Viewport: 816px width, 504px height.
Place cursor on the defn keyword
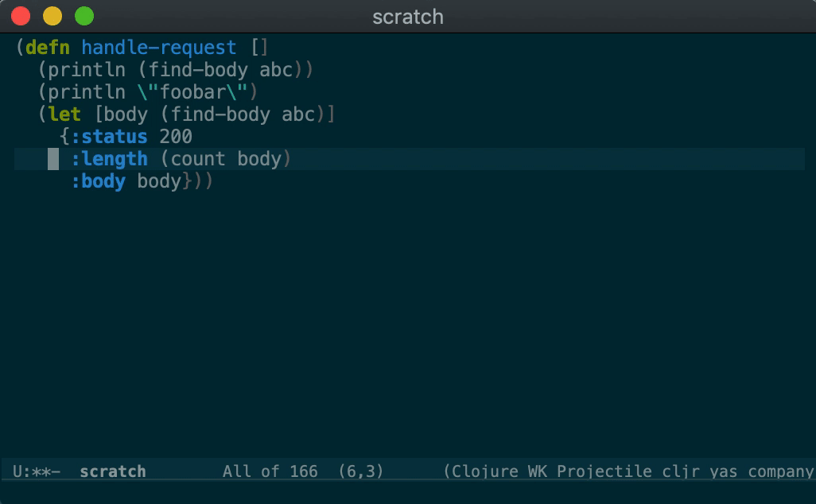(48, 48)
